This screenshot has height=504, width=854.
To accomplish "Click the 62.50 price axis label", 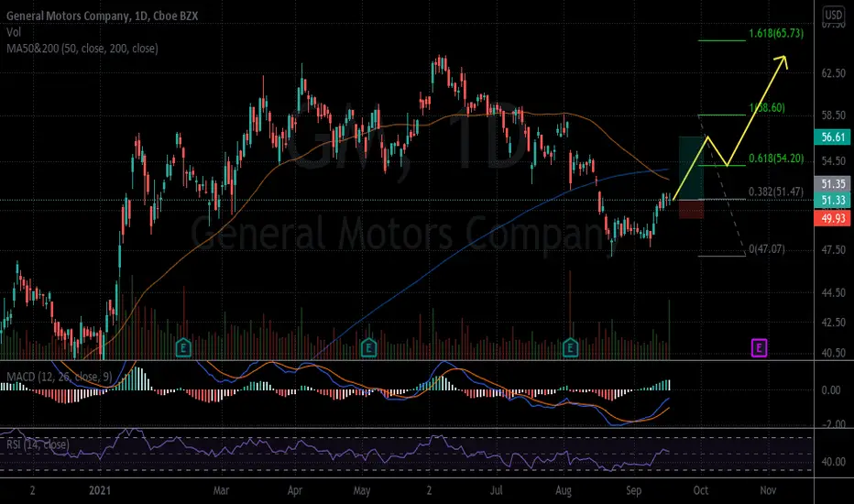I will click(833, 73).
